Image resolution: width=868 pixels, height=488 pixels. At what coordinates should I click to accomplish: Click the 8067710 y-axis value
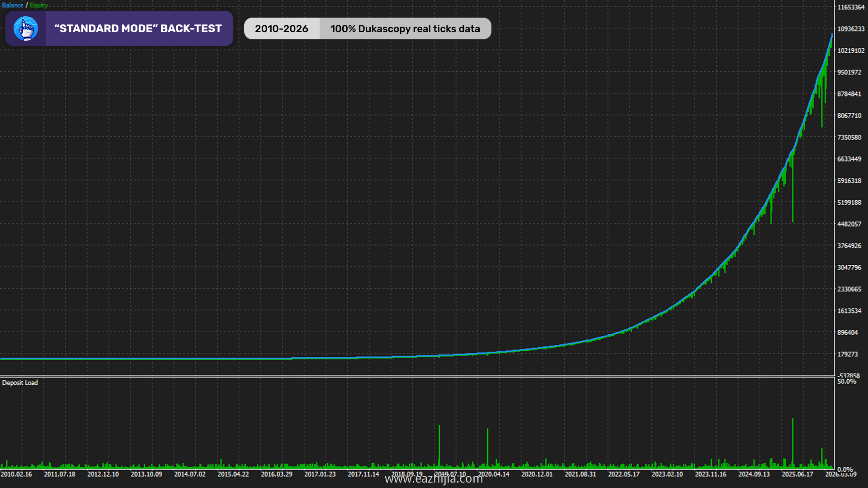(849, 116)
